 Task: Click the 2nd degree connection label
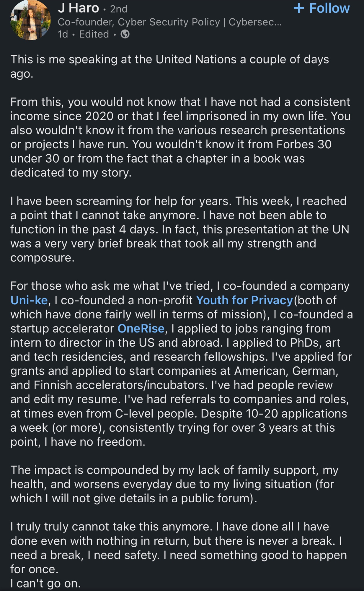[x=119, y=9]
